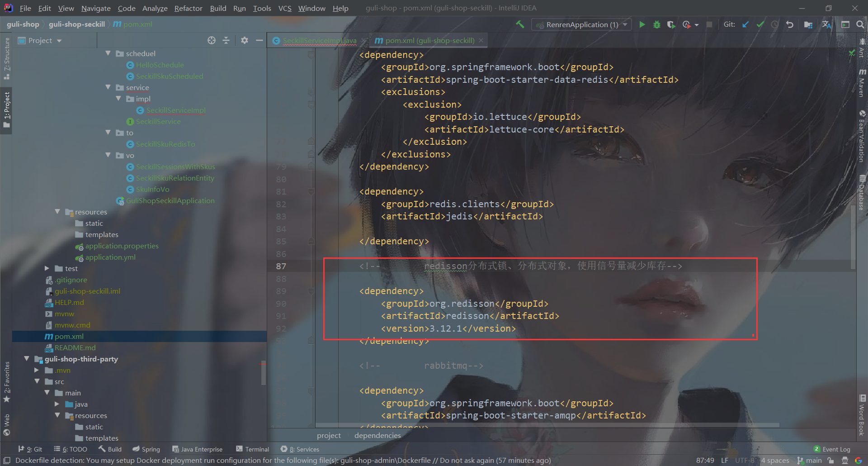The image size is (868, 466).
Task: Collapse the service package folder
Action: click(x=108, y=87)
